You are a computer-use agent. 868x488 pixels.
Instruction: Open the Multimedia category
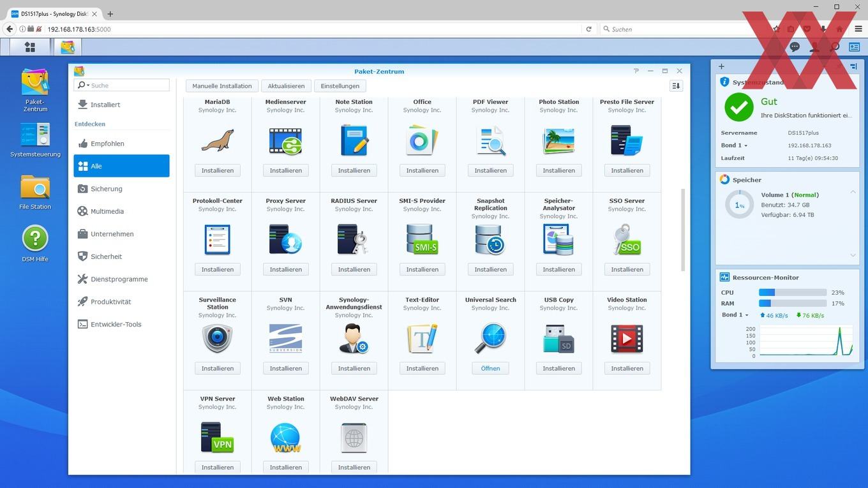pos(121,211)
